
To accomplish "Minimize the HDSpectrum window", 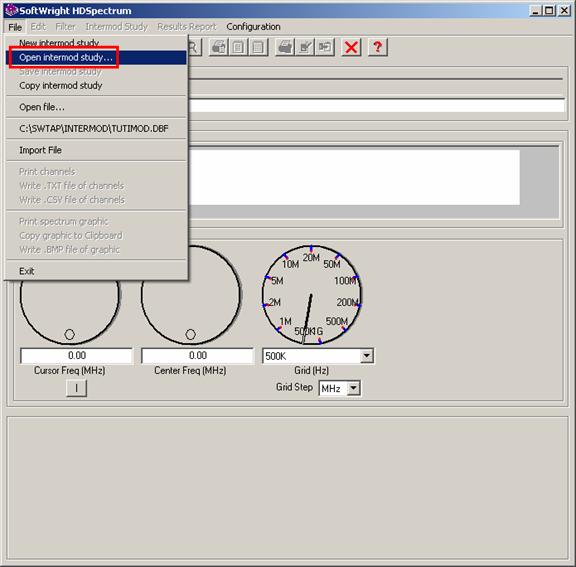I will [x=536, y=11].
